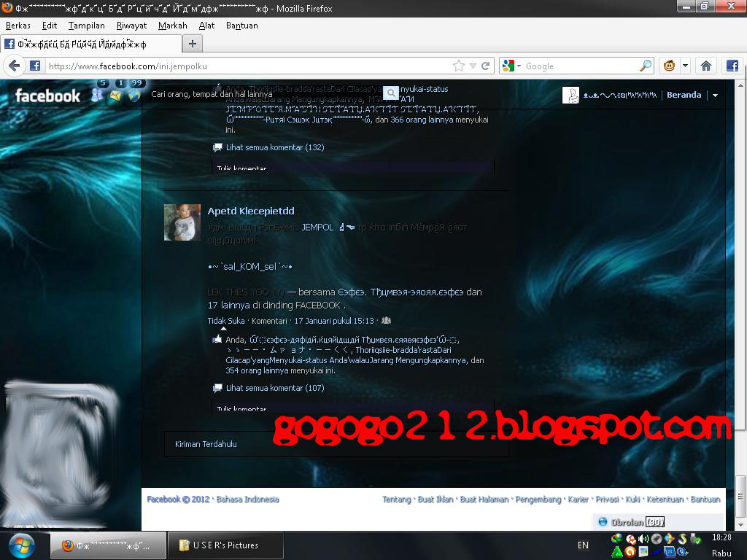The image size is (747, 560).
Task: Click the volume speaker tray icon
Action: pos(643,539)
